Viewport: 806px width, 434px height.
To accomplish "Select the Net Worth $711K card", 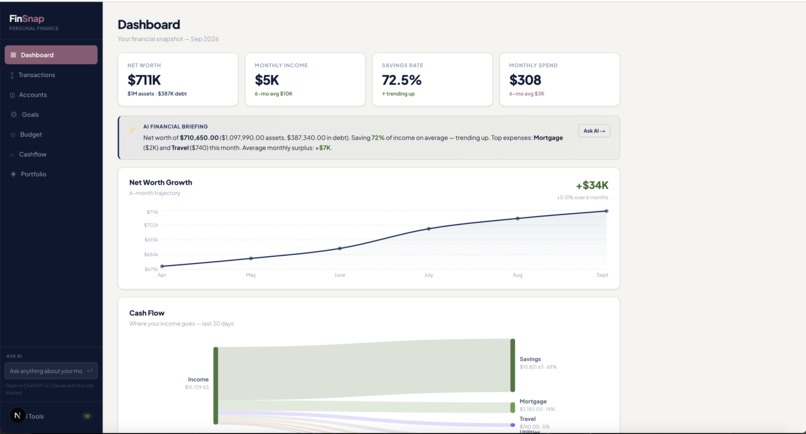I will click(178, 79).
